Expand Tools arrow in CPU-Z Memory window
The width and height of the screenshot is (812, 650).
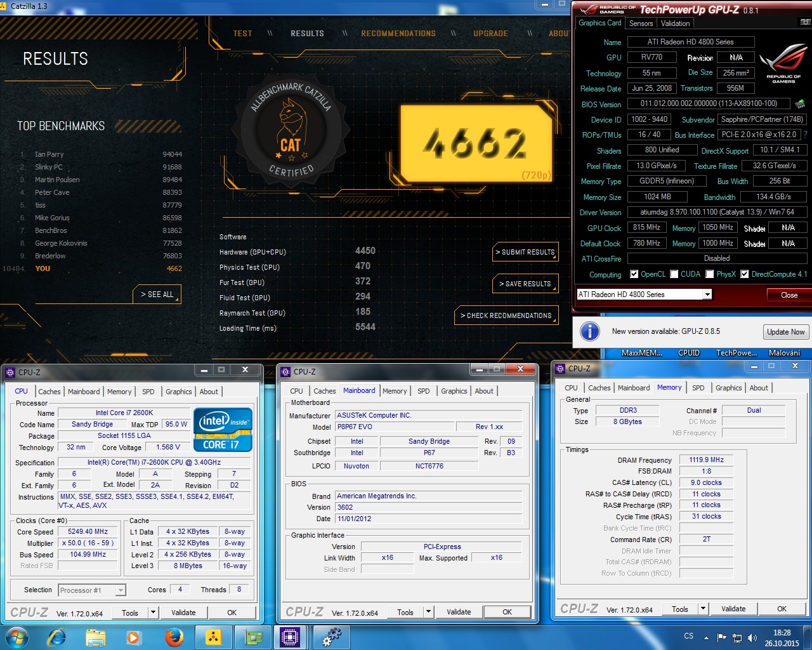coord(703,609)
